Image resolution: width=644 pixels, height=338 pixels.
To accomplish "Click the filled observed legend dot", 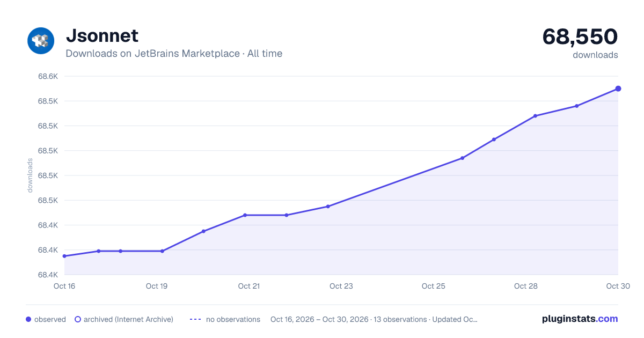I will click(28, 319).
